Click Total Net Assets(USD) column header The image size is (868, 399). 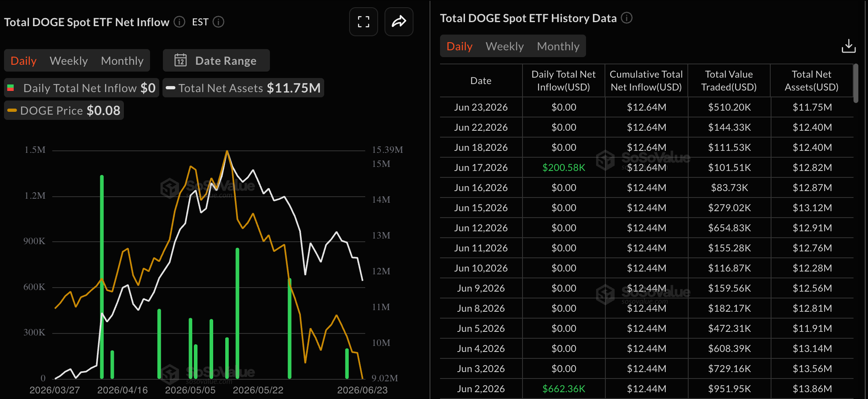812,80
